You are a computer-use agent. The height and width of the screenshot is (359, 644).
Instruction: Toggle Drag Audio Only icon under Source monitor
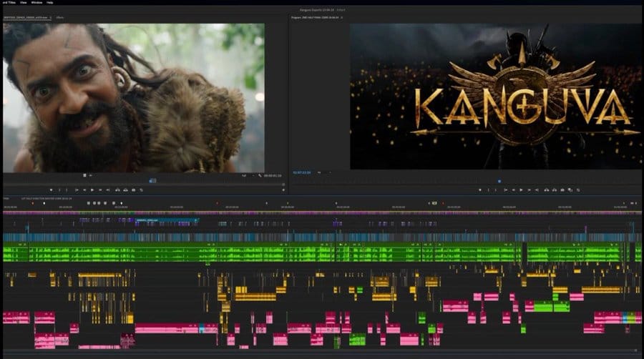tap(92, 175)
